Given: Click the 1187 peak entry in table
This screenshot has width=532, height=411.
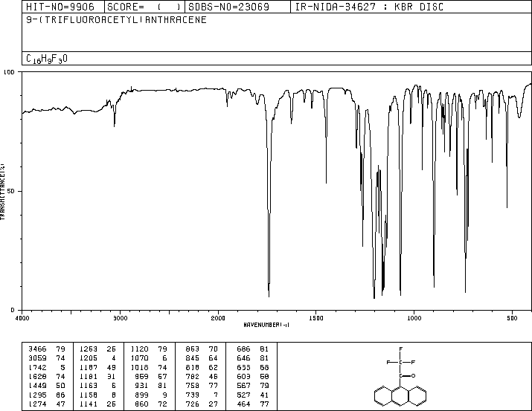Looking at the screenshot, I should 98,367.
